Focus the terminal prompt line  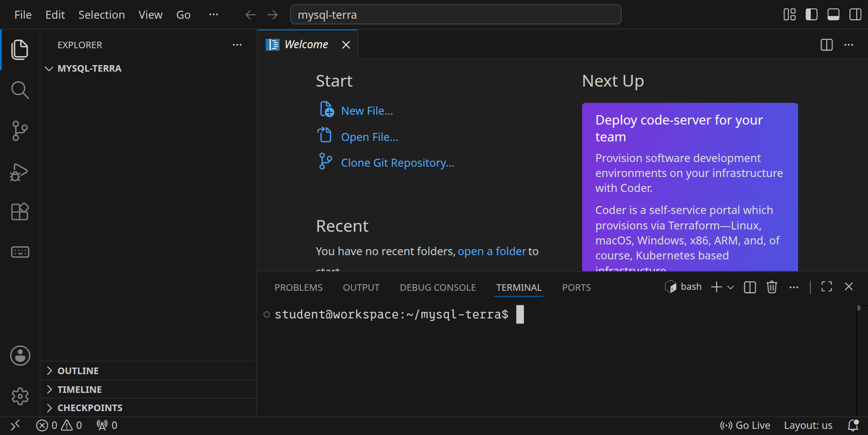(398, 314)
